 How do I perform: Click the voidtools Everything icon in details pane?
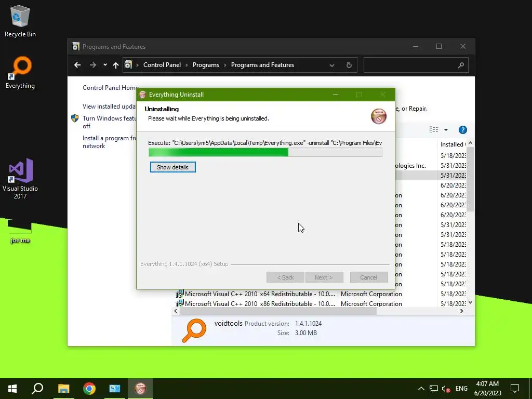point(194,330)
